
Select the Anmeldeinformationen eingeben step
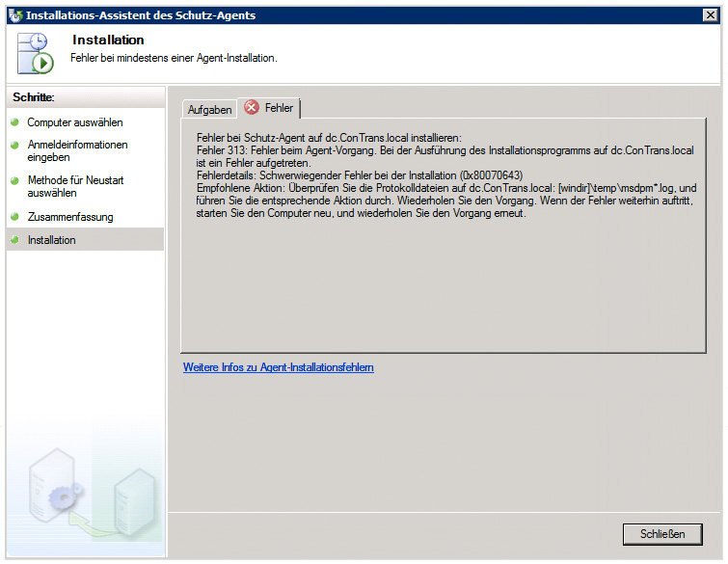click(x=77, y=150)
